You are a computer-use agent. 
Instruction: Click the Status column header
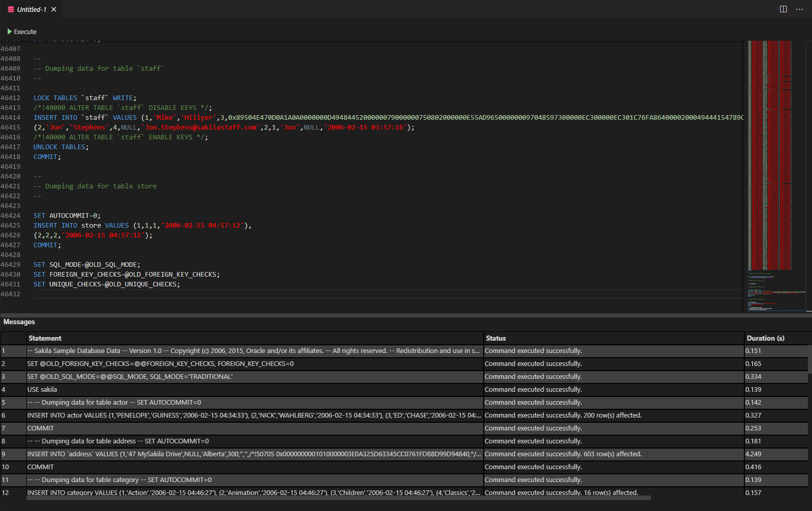496,338
